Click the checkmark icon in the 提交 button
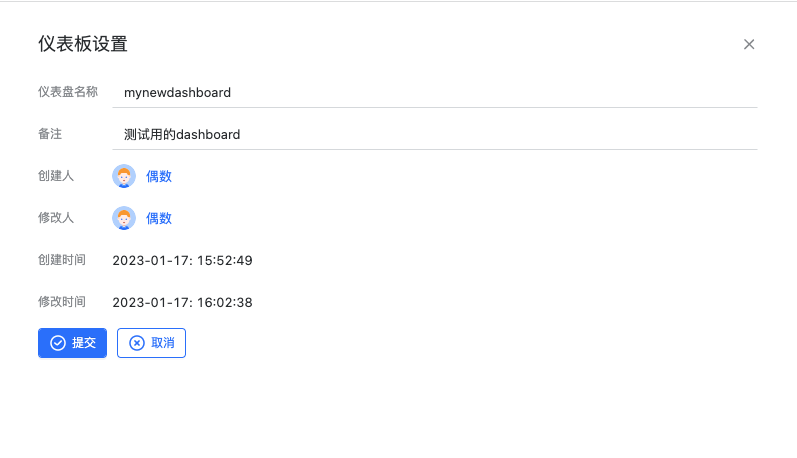 tap(58, 343)
